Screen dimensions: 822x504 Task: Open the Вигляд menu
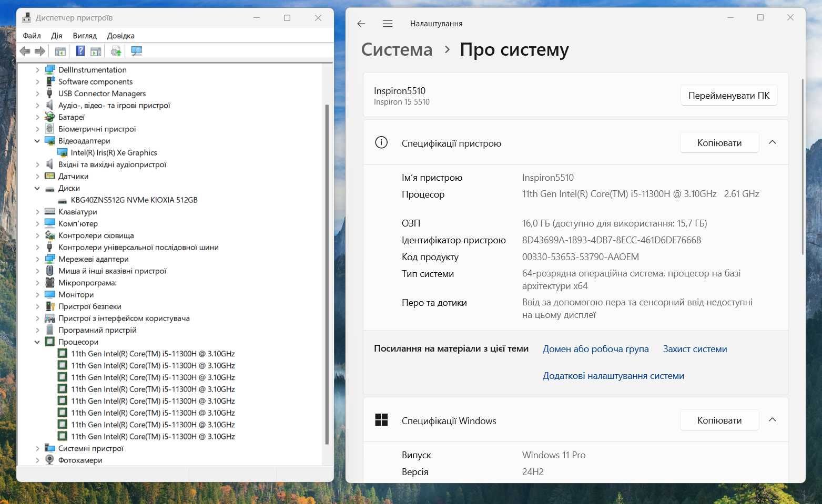[x=85, y=36]
